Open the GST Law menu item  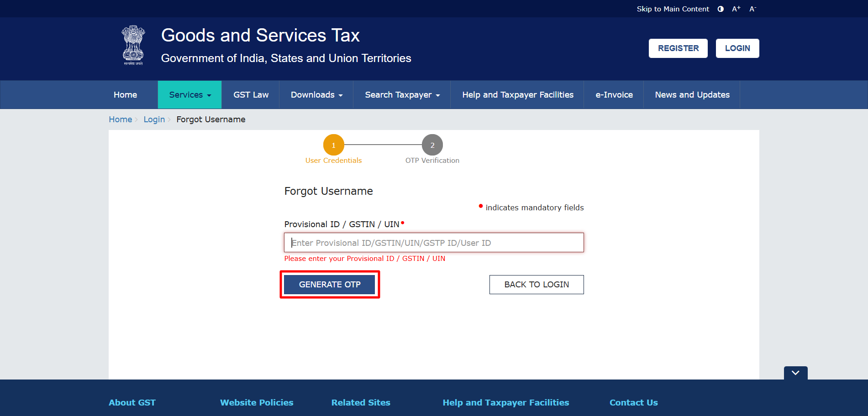pos(251,95)
